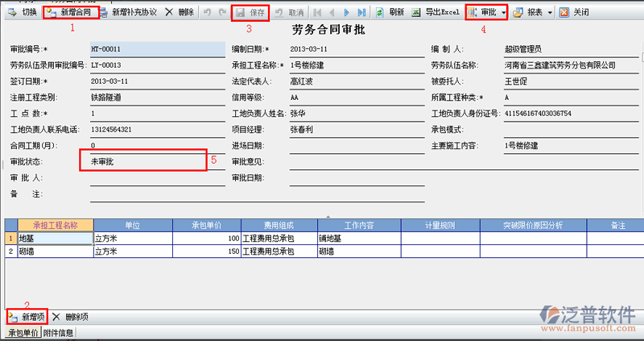
Task: Switch to the 承包单价 tab
Action: coord(23,333)
